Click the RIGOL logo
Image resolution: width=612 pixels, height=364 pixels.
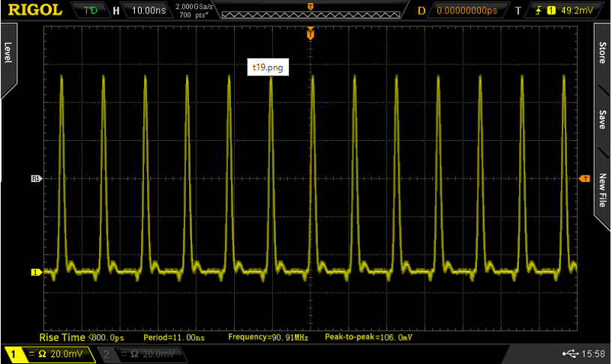tap(34, 10)
